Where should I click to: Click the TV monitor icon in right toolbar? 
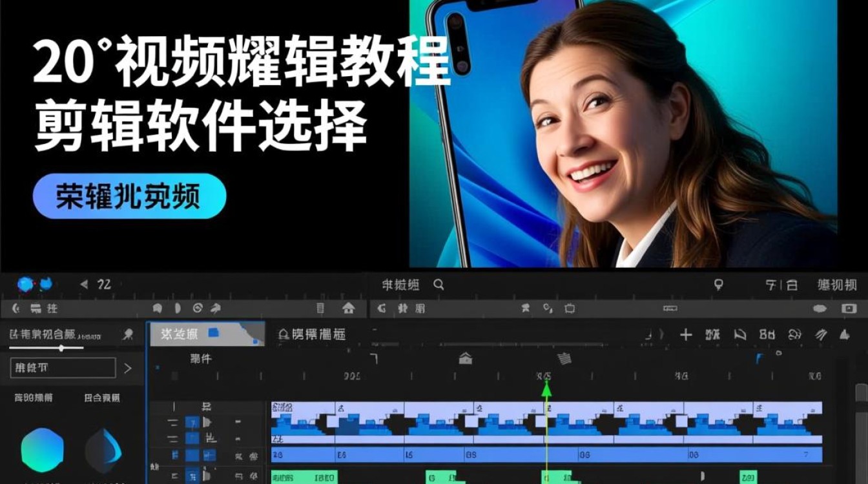click(x=570, y=308)
